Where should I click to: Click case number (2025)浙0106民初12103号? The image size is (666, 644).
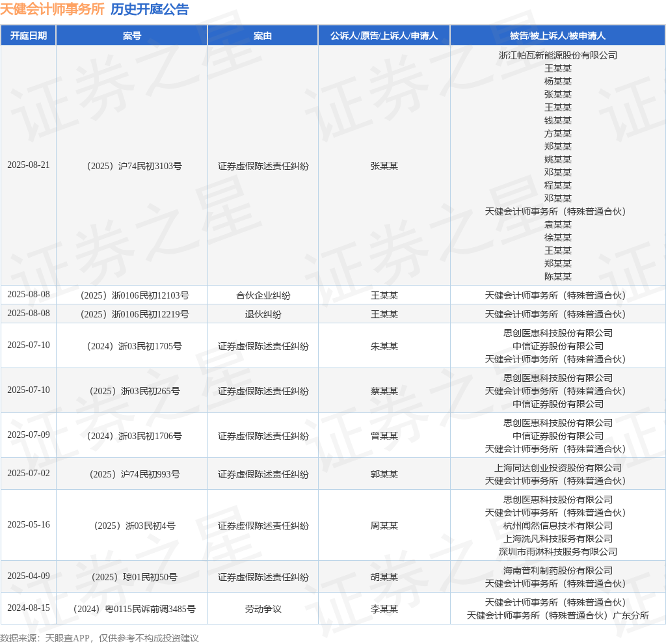point(134,295)
